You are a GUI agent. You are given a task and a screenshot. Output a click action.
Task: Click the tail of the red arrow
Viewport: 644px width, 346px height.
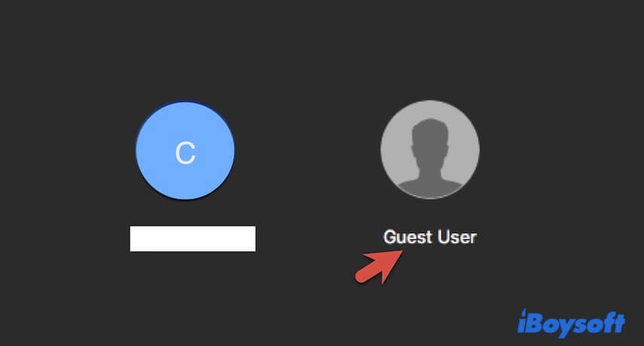coord(362,276)
